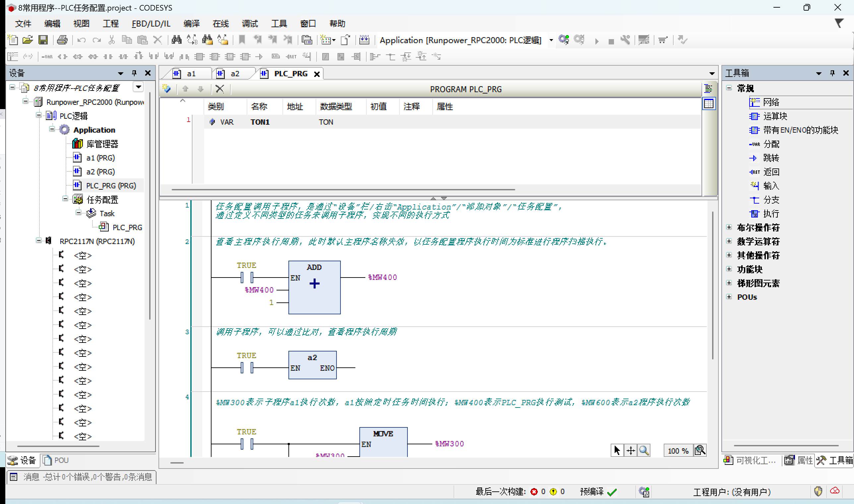Collapse the Application tree node
Screen dimensions: 854x504
coord(52,129)
